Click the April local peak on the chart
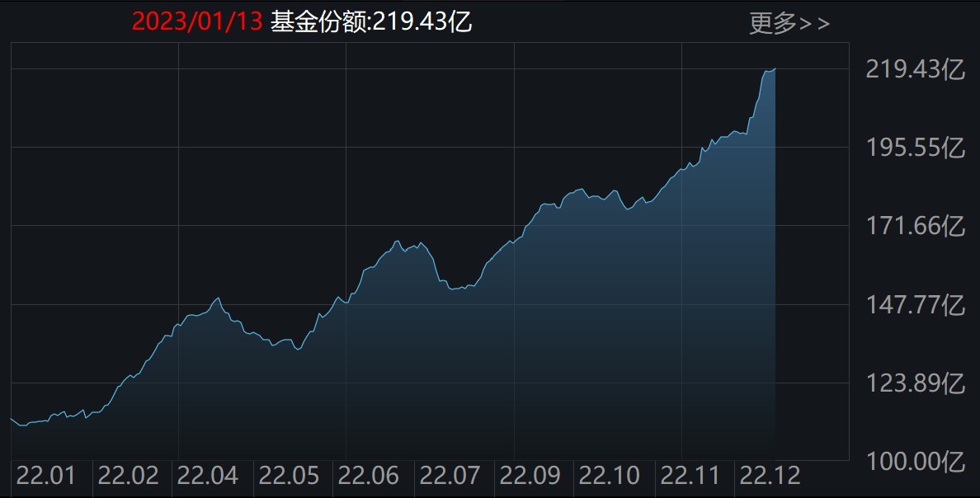 [x=217, y=298]
